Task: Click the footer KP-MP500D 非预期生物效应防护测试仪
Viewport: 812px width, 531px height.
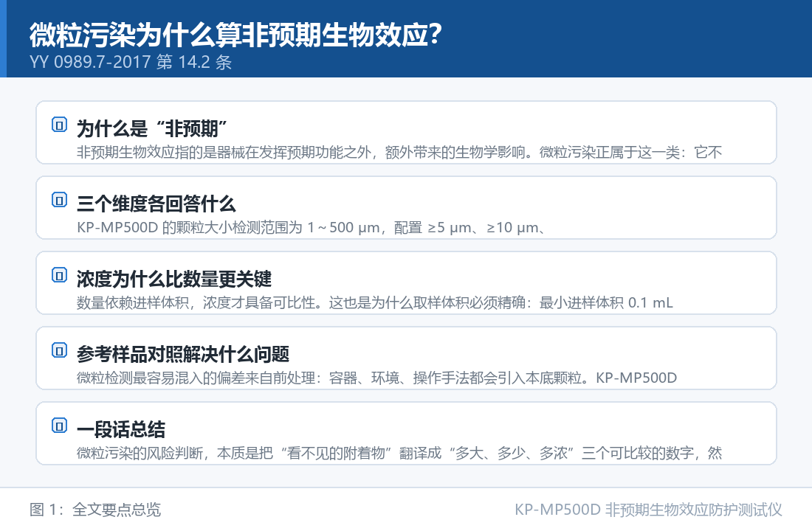Action: (x=648, y=510)
